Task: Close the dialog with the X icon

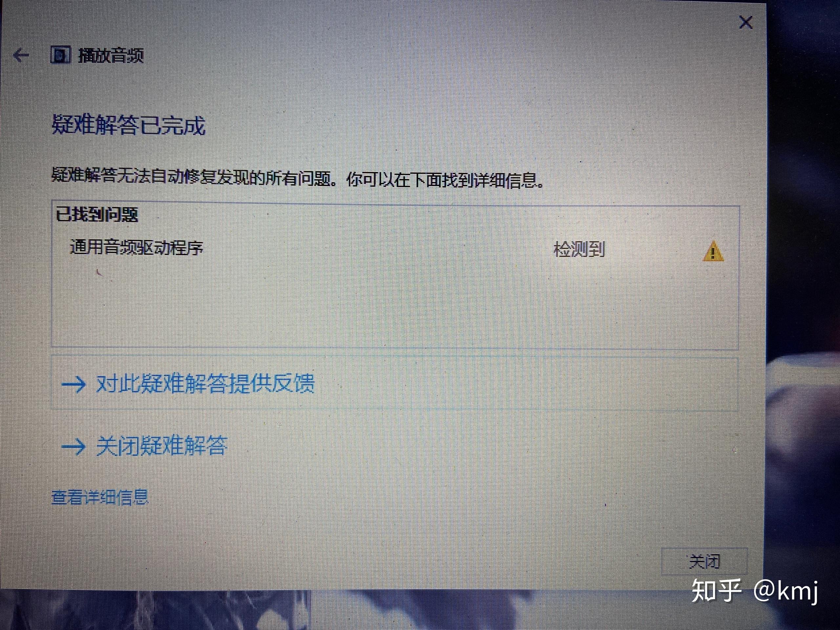Action: [x=746, y=23]
